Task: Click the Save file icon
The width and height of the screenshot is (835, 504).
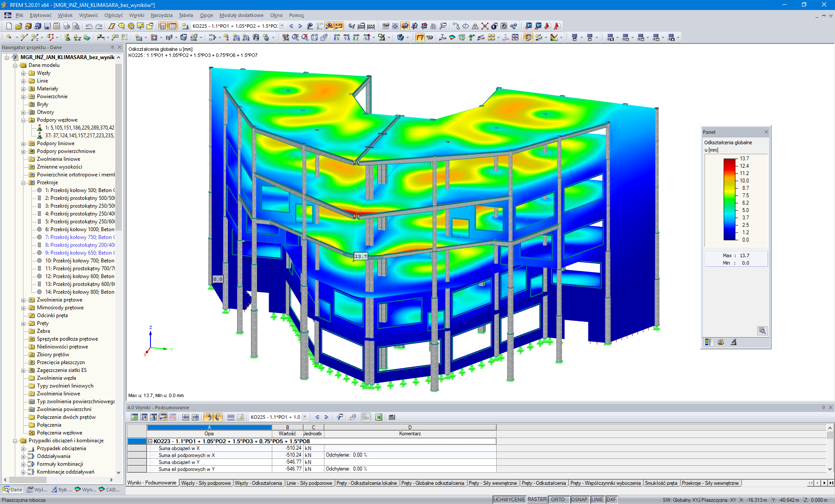Action: [47, 26]
